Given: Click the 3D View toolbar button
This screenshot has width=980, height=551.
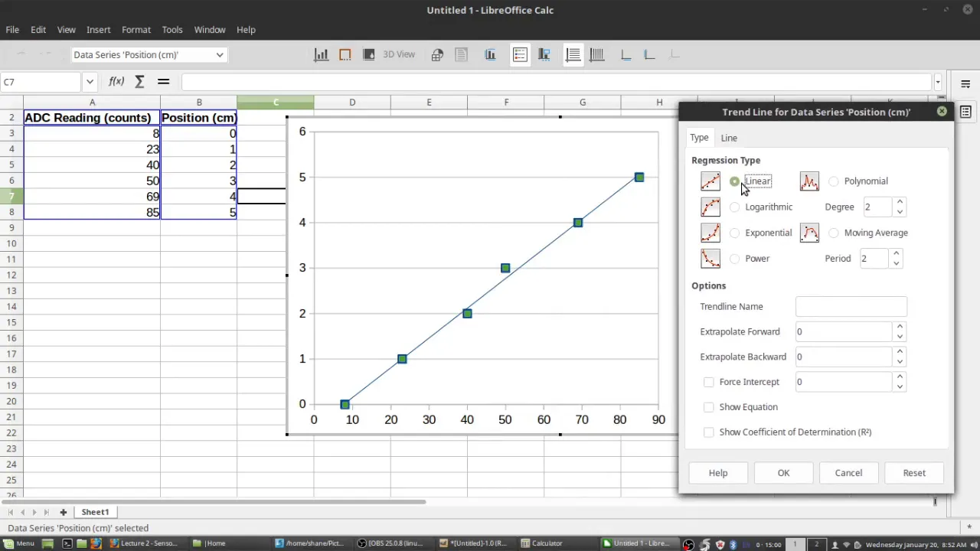Looking at the screenshot, I should 399,54.
